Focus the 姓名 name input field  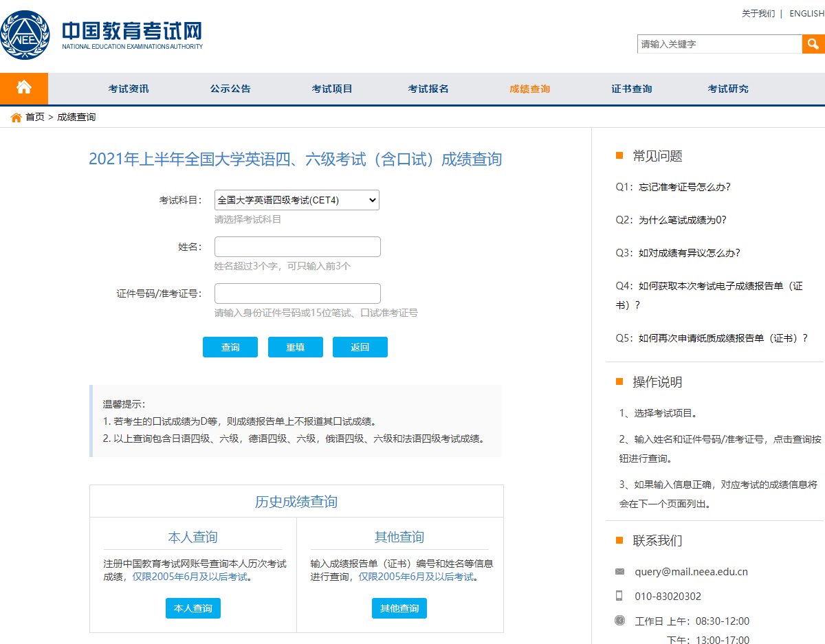click(297, 247)
